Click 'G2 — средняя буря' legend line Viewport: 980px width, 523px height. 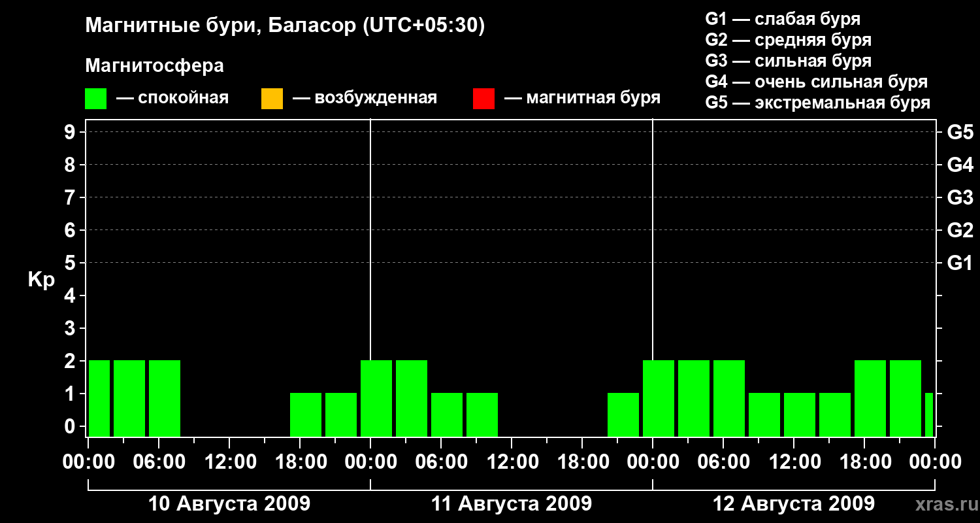tap(788, 40)
